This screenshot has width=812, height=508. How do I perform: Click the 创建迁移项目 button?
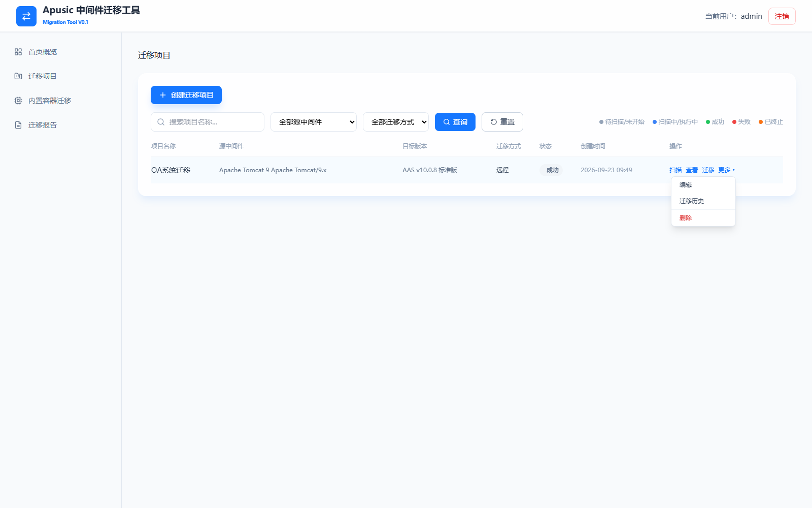click(x=186, y=95)
